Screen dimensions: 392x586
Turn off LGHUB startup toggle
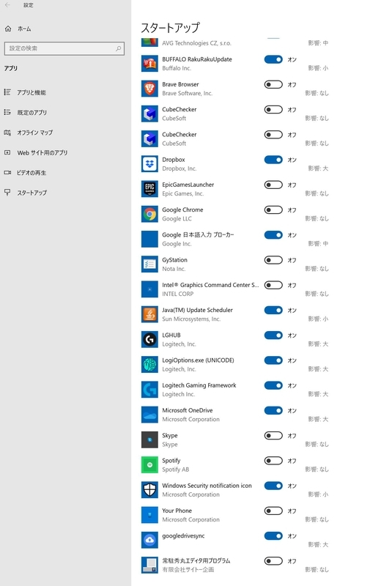pyautogui.click(x=273, y=335)
